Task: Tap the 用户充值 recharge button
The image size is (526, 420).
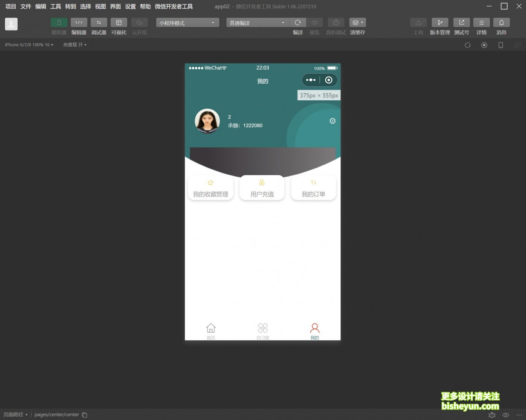Action: 262,188
